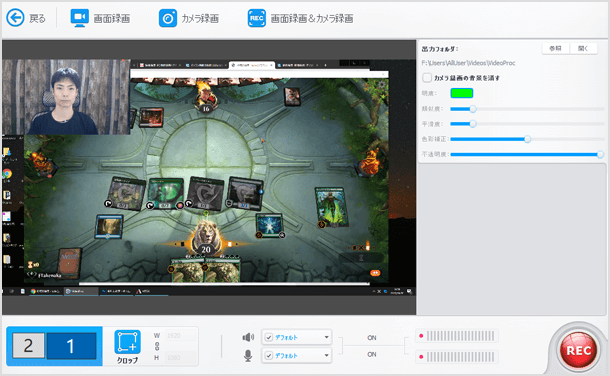Viewport: 610px width, 376px height.
Task: Click the クロップ crop tool icon
Action: point(127,342)
